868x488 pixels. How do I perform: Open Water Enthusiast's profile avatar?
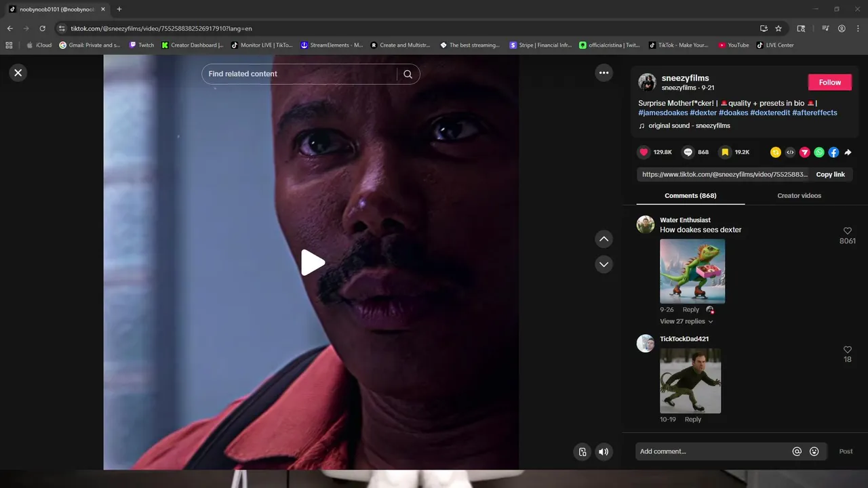pos(646,224)
